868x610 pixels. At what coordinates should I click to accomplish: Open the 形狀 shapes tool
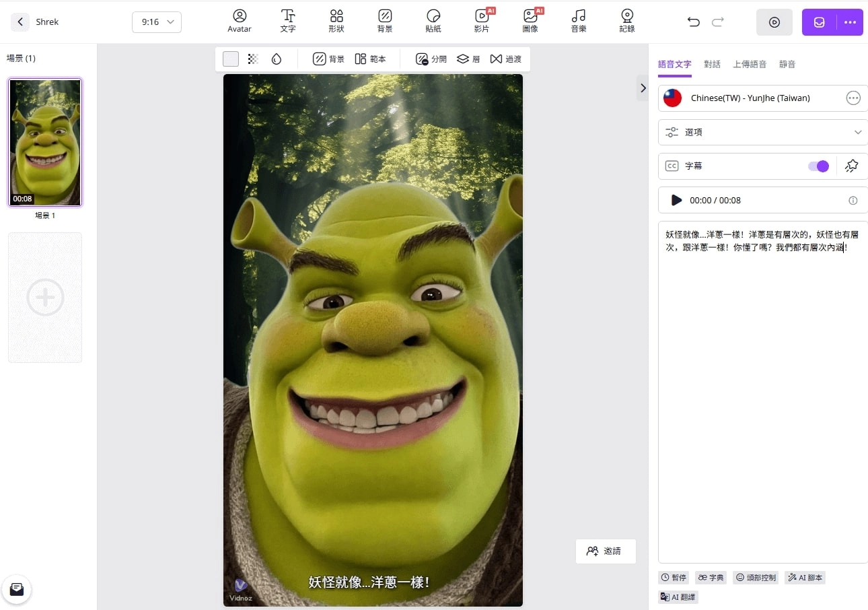click(x=336, y=21)
